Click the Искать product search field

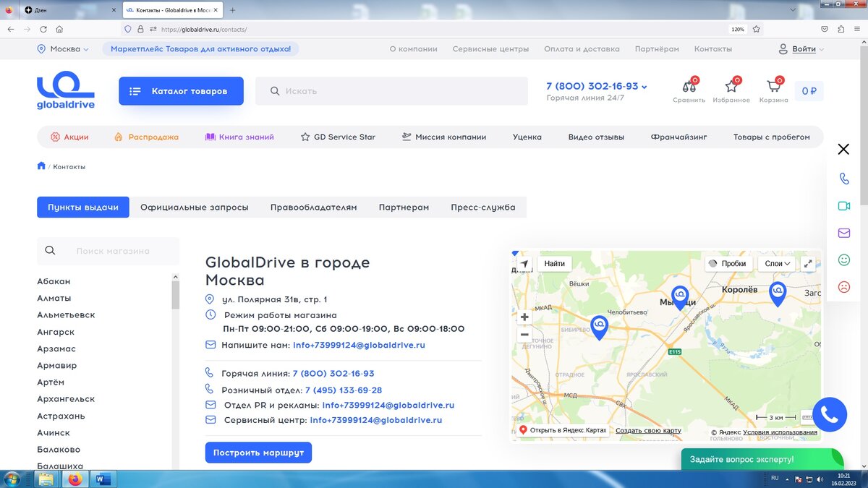coord(391,91)
